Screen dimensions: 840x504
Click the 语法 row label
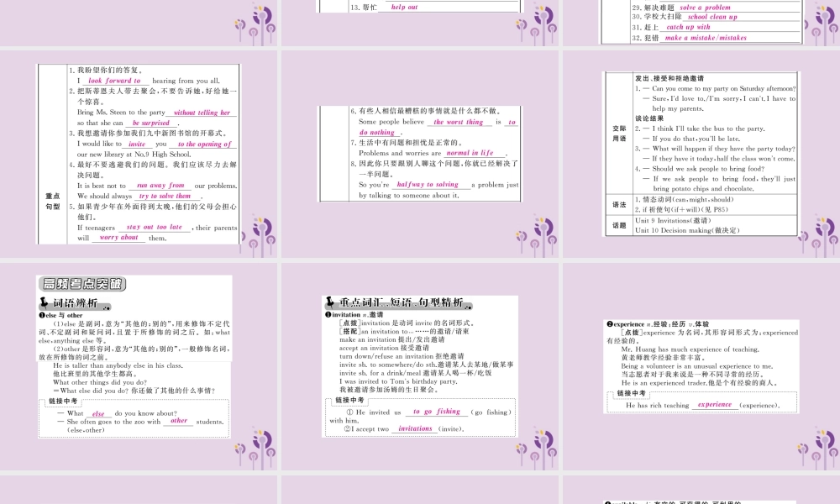point(619,205)
